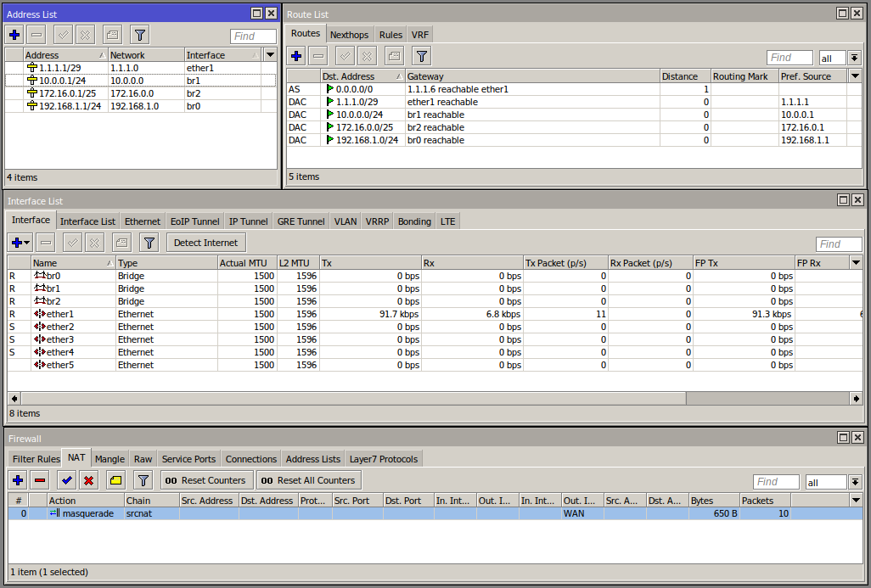
Task: Open Layer7 Protocols tab
Action: point(383,459)
